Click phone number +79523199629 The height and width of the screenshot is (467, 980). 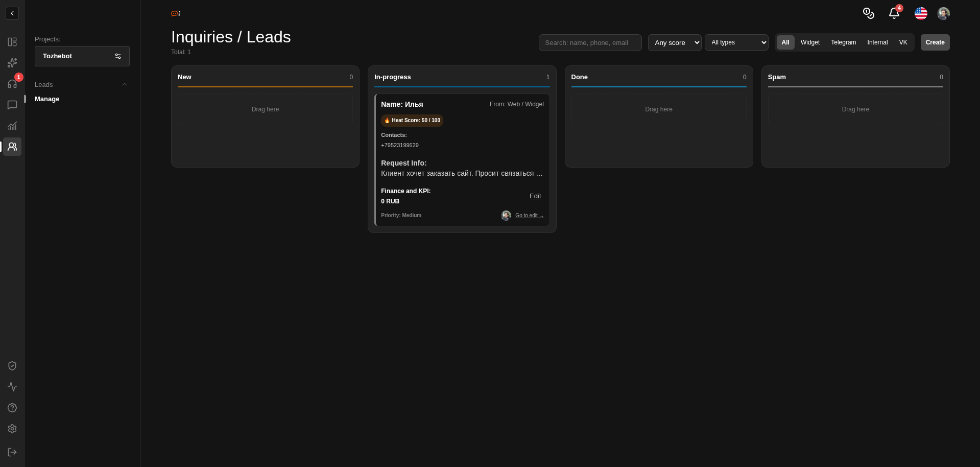pyautogui.click(x=400, y=145)
